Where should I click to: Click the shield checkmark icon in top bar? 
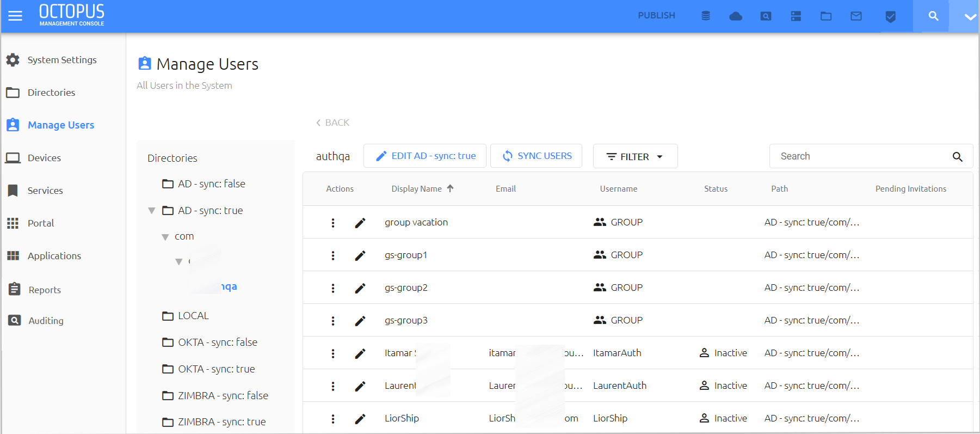pyautogui.click(x=891, y=17)
